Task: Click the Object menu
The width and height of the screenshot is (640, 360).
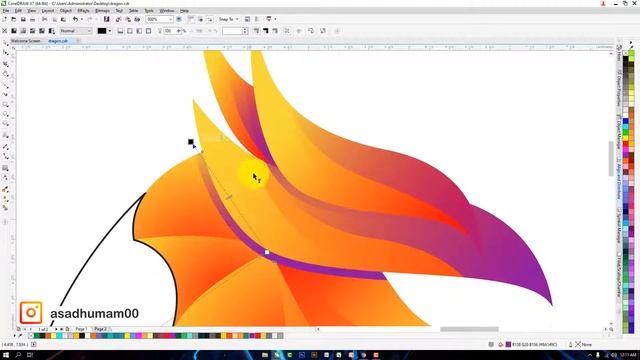Action: 66,11
